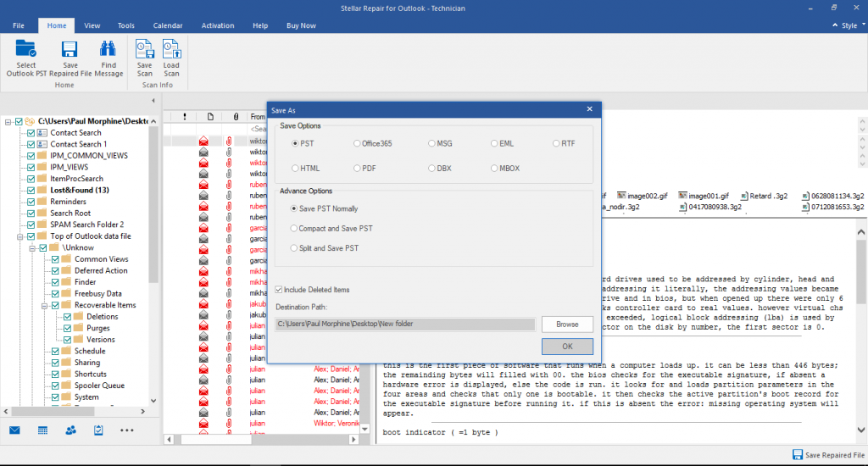Select the Office365 save option
The image size is (868, 466).
(357, 144)
